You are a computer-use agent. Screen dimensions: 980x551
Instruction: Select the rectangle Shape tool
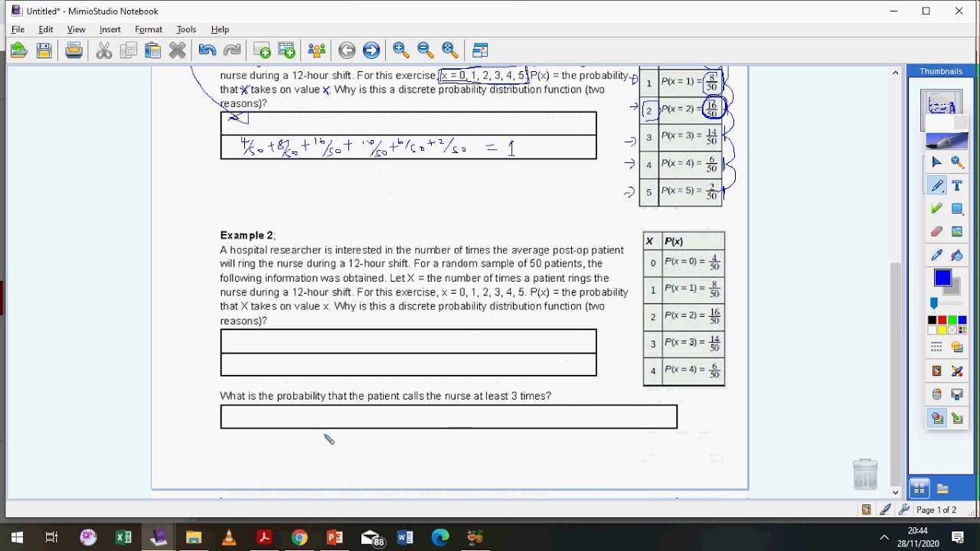click(x=957, y=208)
